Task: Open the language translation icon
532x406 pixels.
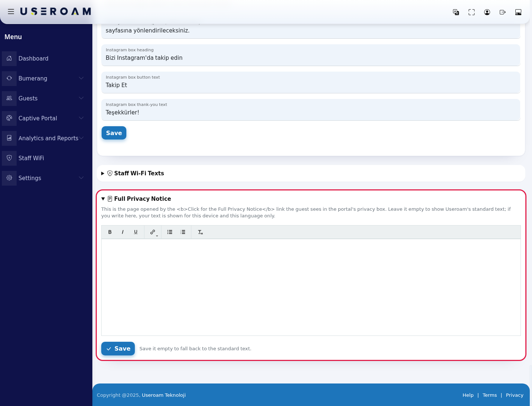Action: coord(456,12)
